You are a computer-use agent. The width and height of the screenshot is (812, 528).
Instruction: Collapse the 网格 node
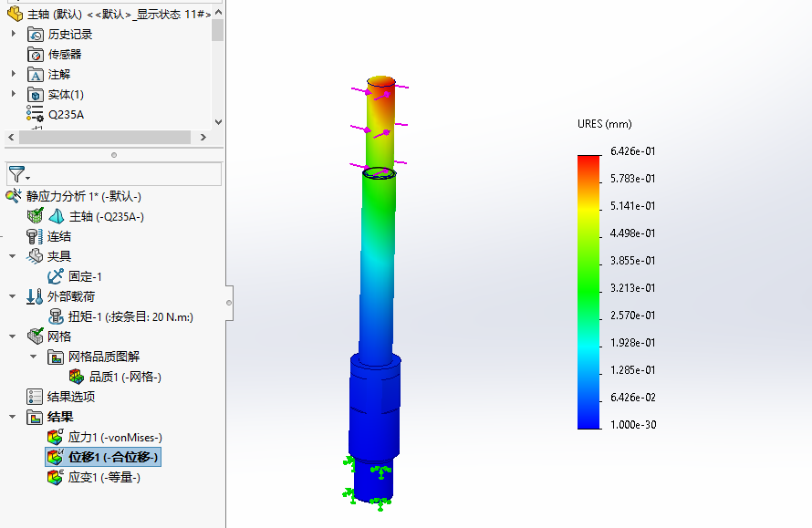pos(13,336)
